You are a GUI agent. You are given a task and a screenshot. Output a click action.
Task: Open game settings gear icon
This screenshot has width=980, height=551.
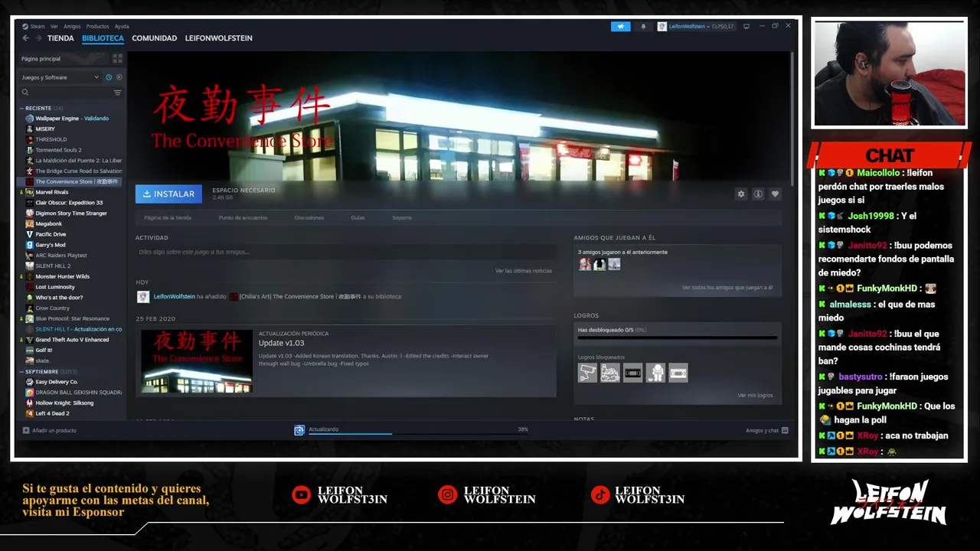pos(740,194)
